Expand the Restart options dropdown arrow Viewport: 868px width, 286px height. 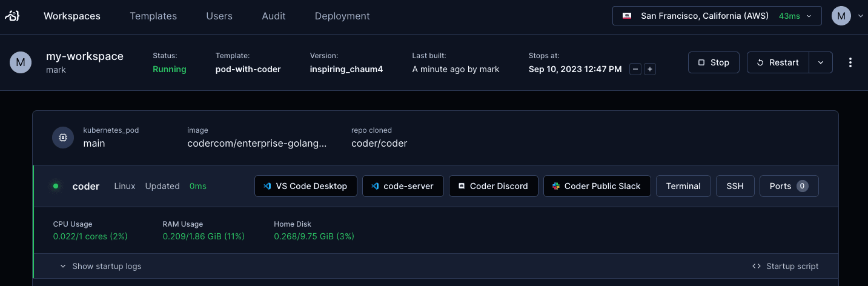click(x=821, y=62)
